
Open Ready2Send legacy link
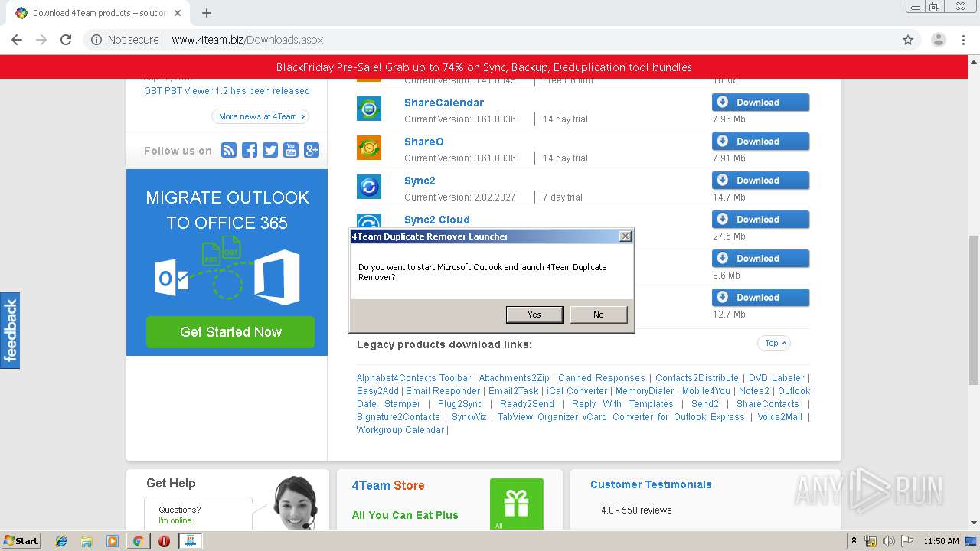527,404
